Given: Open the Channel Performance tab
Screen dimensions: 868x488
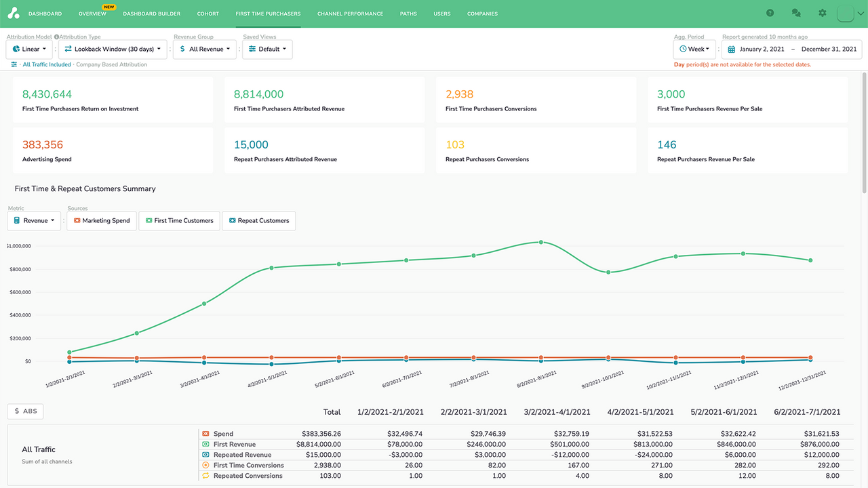Looking at the screenshot, I should (350, 14).
